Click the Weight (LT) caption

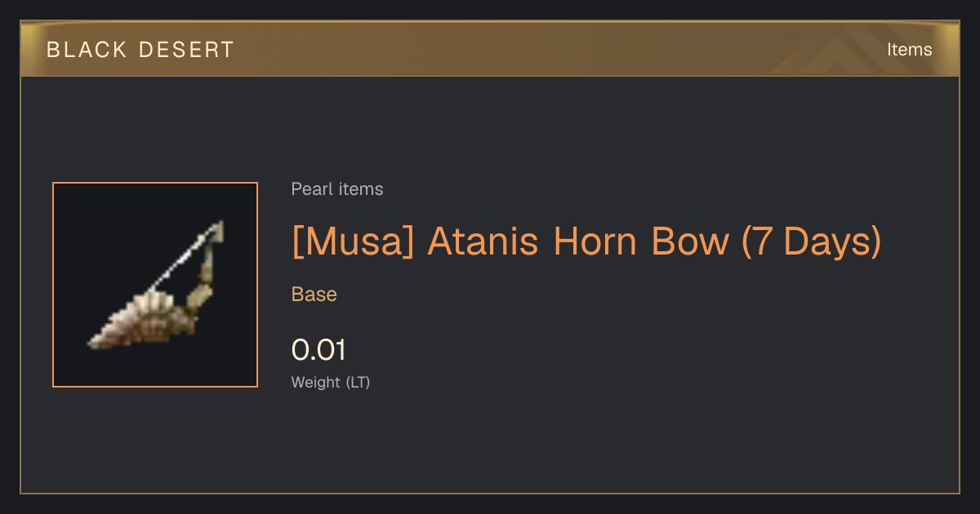pyautogui.click(x=331, y=382)
